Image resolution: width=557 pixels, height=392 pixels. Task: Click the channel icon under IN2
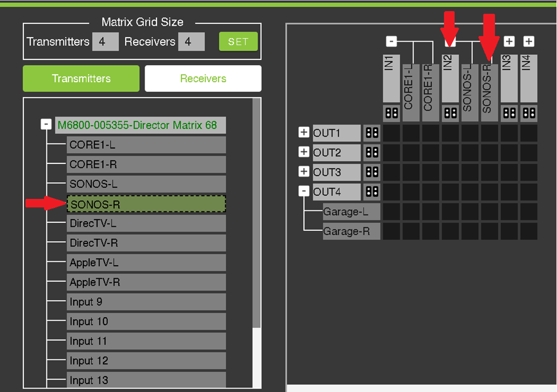(450, 113)
